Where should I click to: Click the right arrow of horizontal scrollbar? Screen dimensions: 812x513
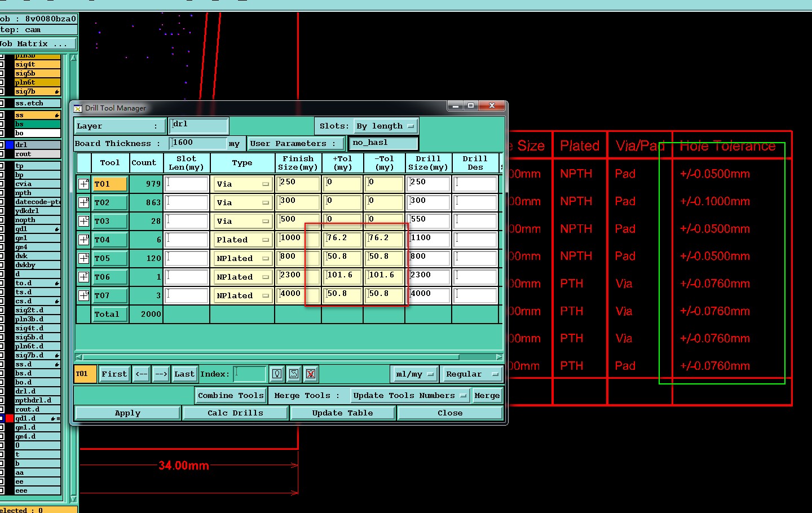499,357
